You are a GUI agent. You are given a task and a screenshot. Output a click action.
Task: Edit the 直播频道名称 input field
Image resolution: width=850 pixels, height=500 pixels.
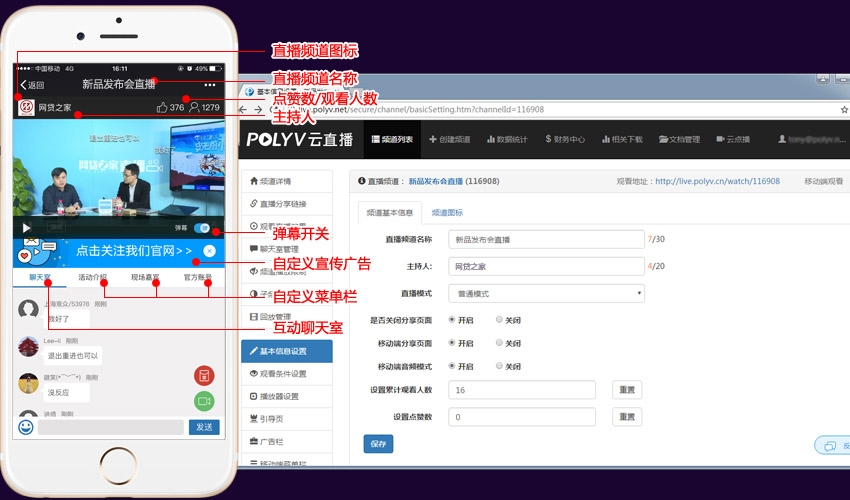(x=546, y=239)
